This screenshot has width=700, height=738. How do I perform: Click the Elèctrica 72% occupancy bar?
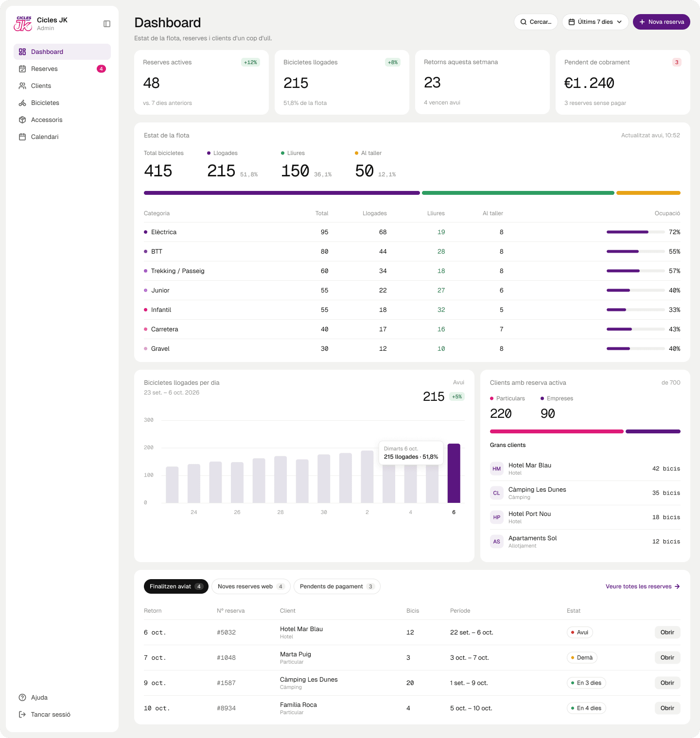(636, 232)
